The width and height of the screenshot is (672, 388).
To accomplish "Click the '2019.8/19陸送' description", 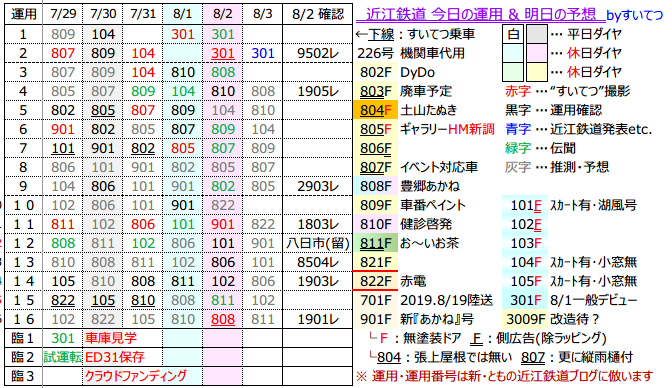I will point(447,300).
